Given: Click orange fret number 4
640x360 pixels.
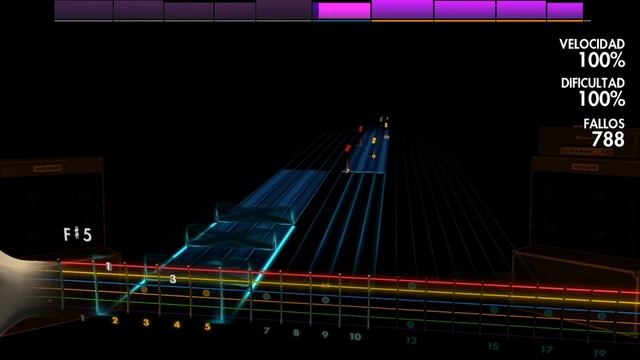Looking at the screenshot, I should tap(176, 324).
